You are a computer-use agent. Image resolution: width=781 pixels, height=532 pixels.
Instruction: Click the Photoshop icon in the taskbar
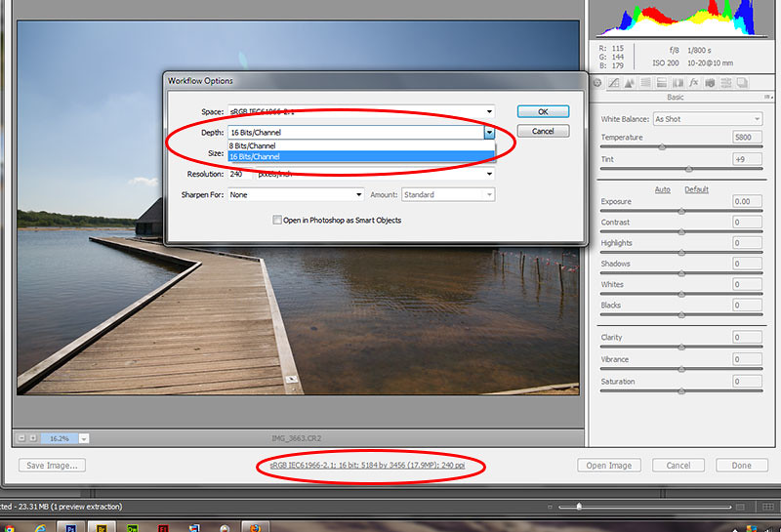71,526
